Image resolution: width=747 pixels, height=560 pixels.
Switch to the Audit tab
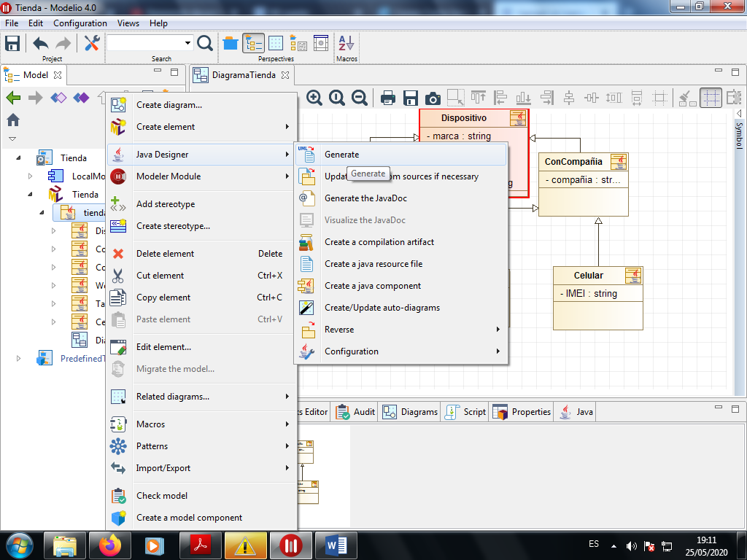(355, 412)
